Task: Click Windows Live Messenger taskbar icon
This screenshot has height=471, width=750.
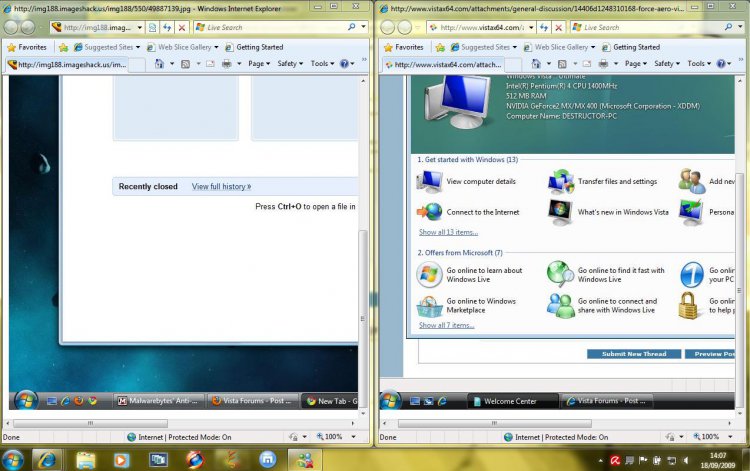Action: tap(305, 460)
